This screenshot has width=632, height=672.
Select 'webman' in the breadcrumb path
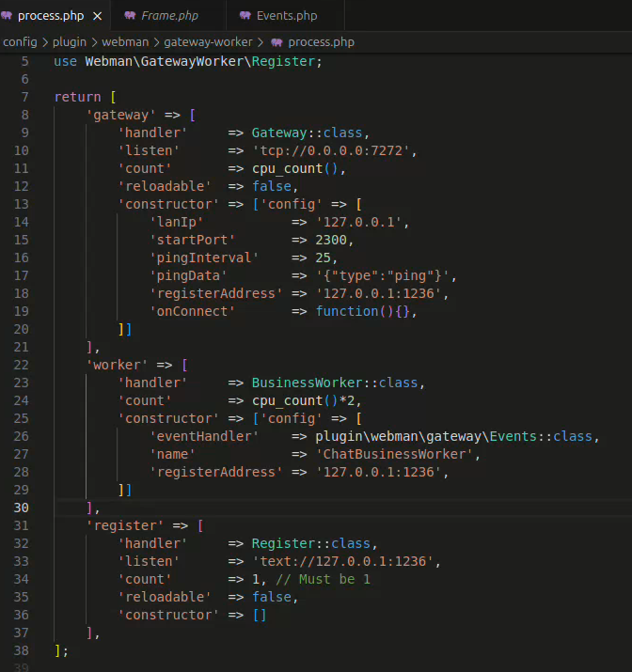point(125,42)
